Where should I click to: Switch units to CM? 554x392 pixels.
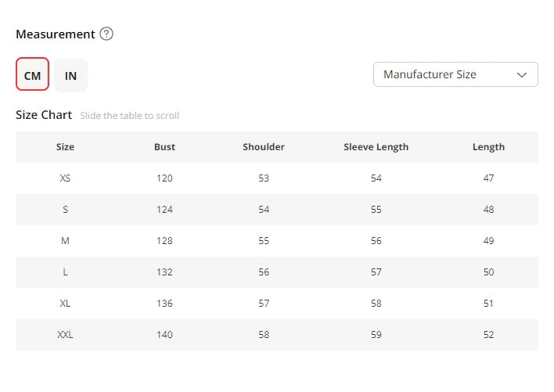[x=33, y=75]
